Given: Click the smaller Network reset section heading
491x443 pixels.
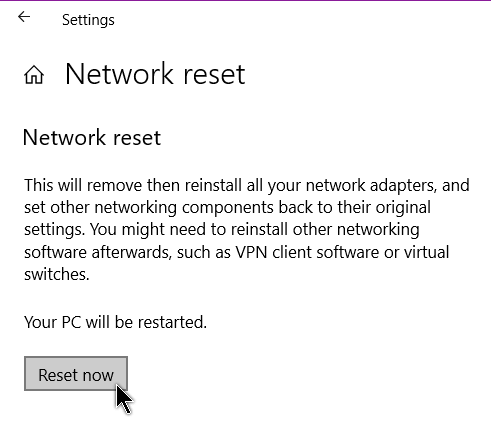Looking at the screenshot, I should (92, 137).
